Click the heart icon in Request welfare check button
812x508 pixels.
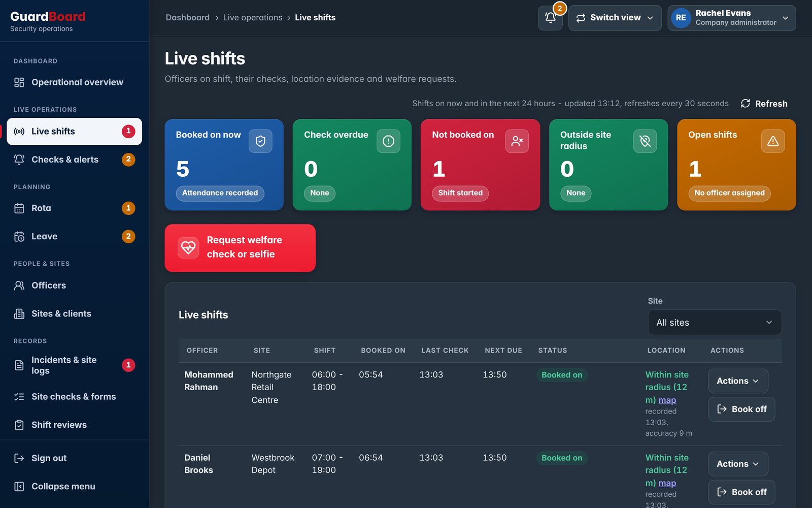coord(188,247)
